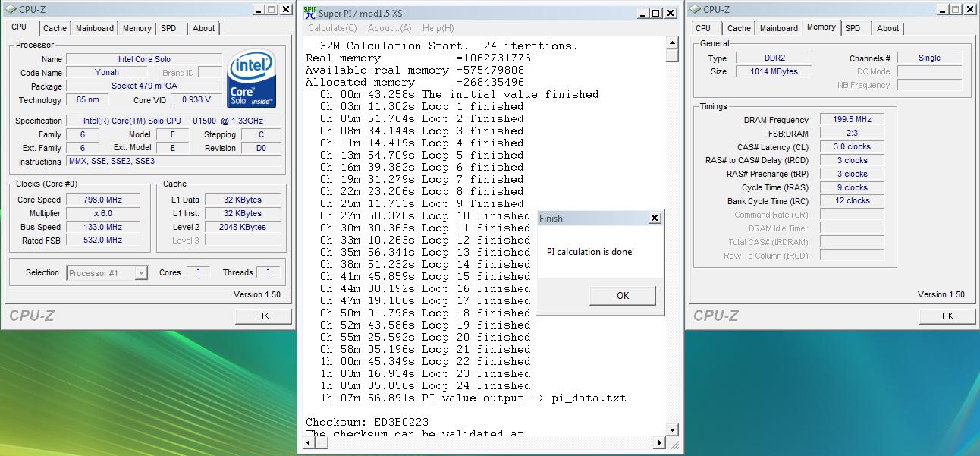The image size is (980, 456).
Task: Click the Rated FSB 532.0 MHz value
Action: click(x=102, y=241)
